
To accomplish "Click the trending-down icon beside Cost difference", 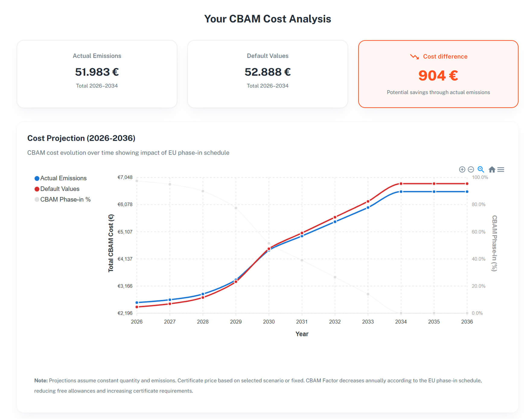I will pyautogui.click(x=414, y=56).
